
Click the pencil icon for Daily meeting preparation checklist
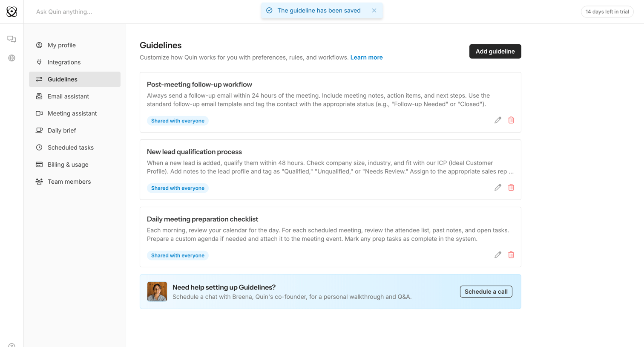click(x=497, y=255)
